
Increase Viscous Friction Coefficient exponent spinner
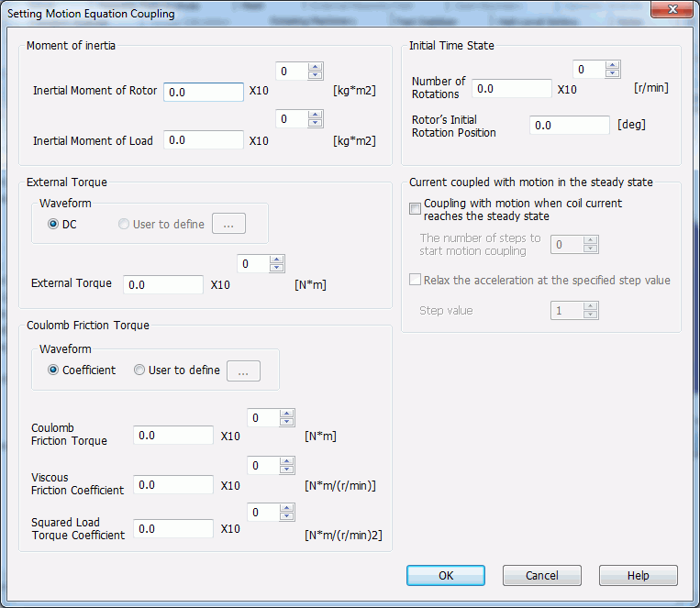287,461
